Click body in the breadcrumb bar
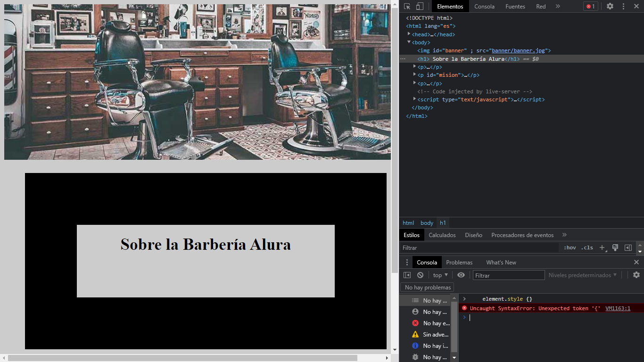Image resolution: width=644 pixels, height=362 pixels. coord(427,223)
